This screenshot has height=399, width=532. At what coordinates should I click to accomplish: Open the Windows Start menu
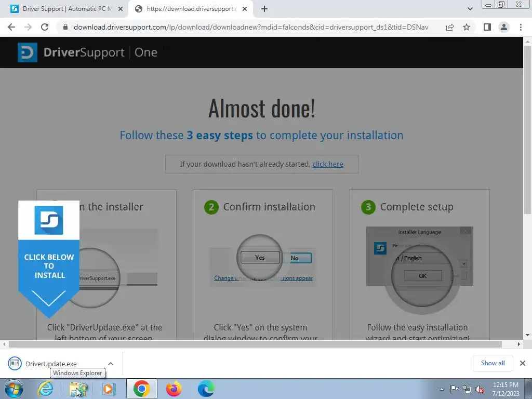(x=14, y=389)
